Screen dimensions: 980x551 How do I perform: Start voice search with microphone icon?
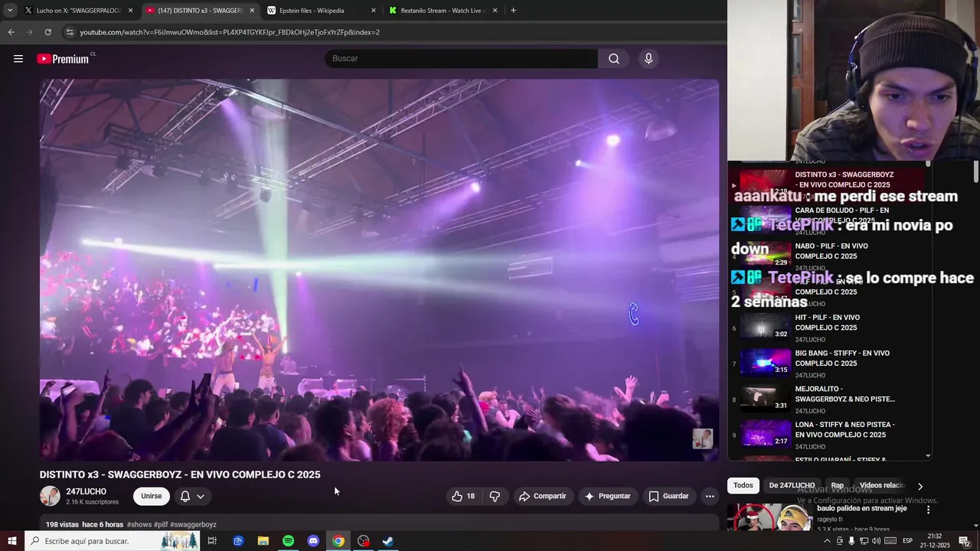click(648, 59)
